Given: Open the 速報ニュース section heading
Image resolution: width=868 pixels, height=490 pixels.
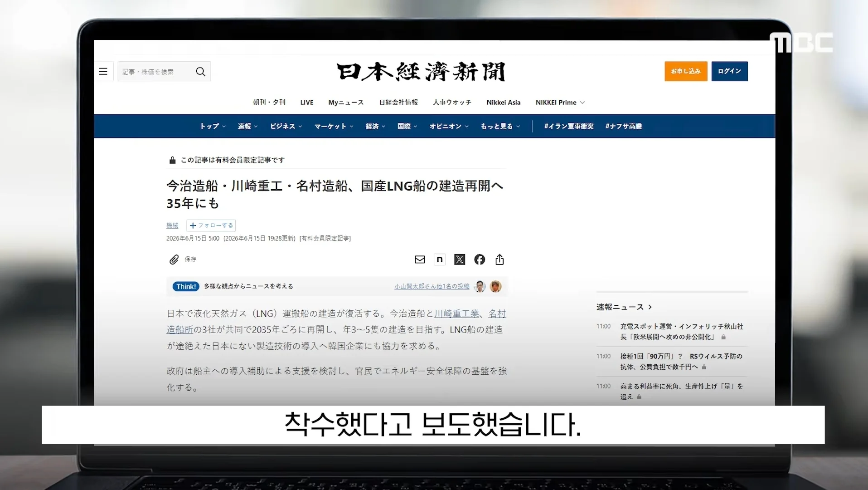Looking at the screenshot, I should (624, 307).
